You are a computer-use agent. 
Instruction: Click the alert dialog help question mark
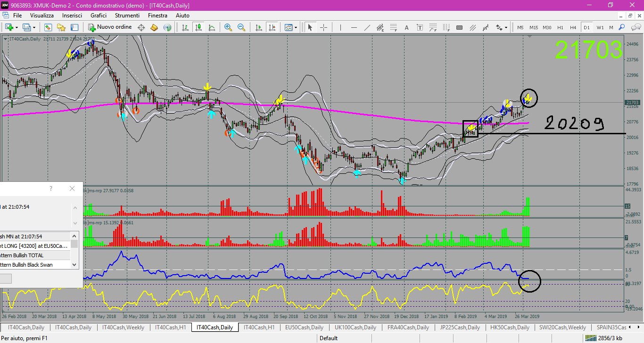(51, 188)
